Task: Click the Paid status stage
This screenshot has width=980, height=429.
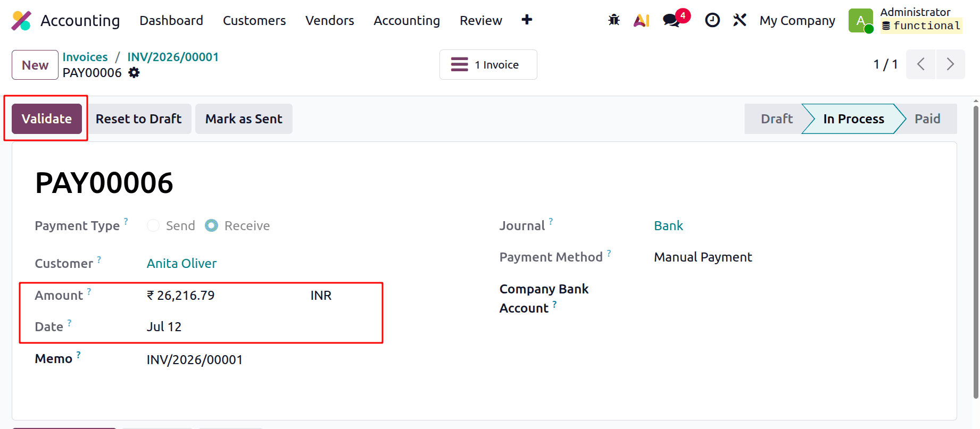Action: pos(927,119)
